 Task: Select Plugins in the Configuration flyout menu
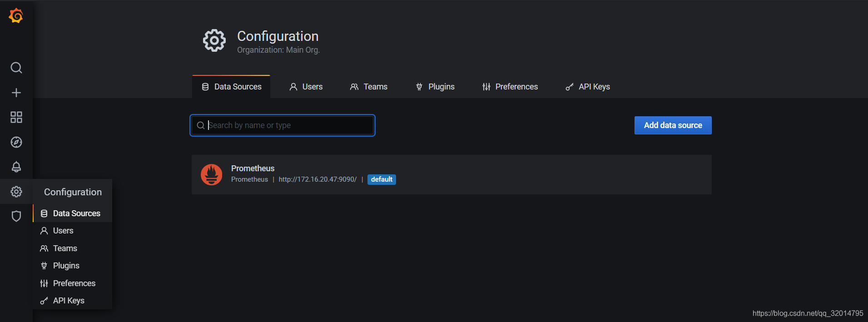point(73,266)
